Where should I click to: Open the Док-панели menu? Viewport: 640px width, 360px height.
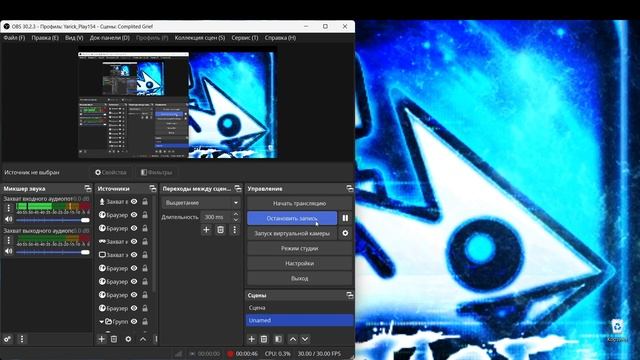tap(109, 38)
